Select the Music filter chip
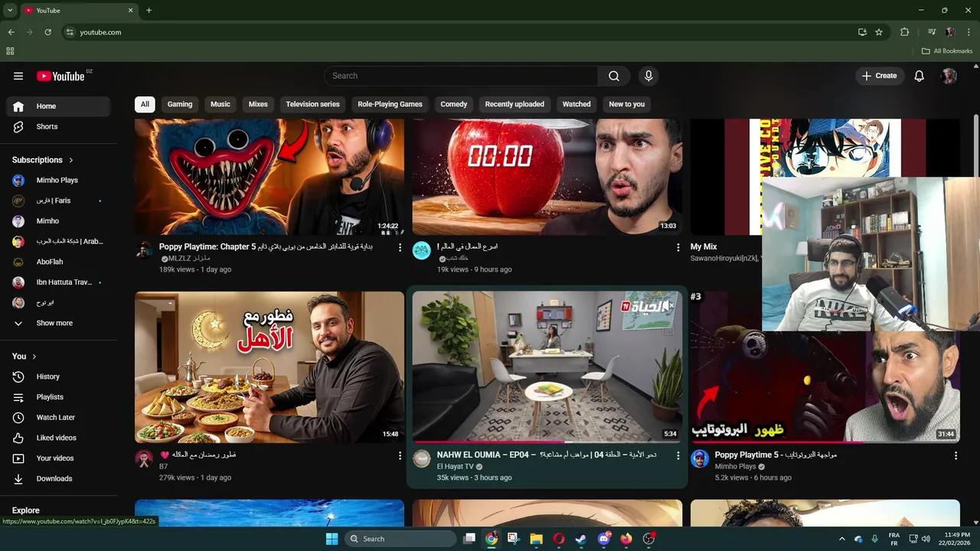The width and height of the screenshot is (980, 551). [x=220, y=104]
